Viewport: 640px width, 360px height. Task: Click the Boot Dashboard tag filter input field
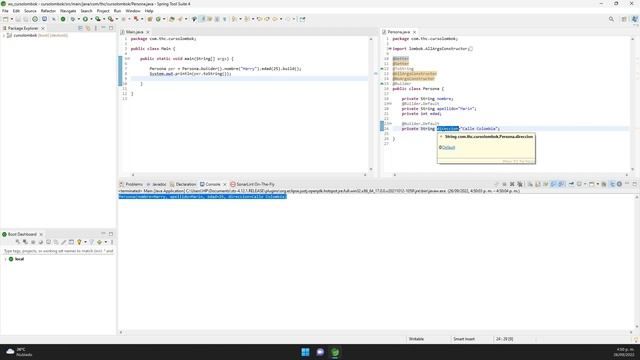coord(58,251)
